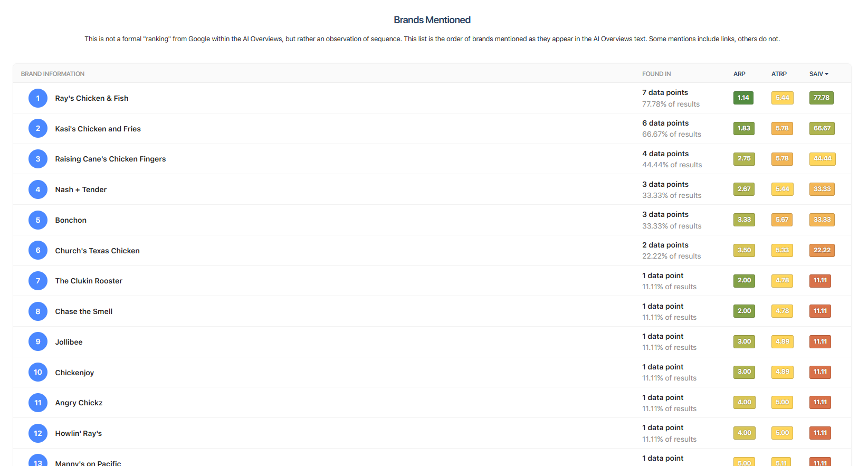Select rank badge 2 for Kasi's Chicken and Fries

[x=38, y=129]
